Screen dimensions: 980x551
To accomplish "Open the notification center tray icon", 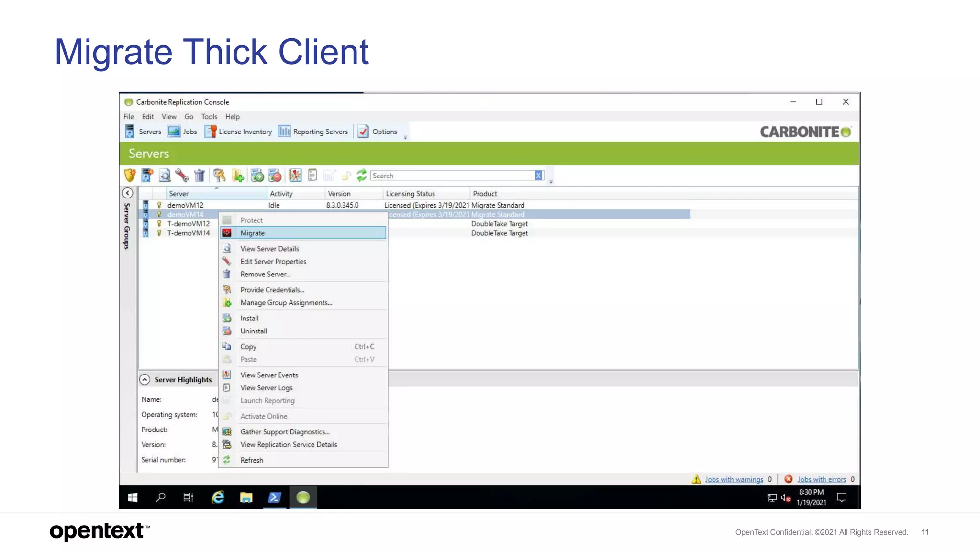I will pos(842,497).
